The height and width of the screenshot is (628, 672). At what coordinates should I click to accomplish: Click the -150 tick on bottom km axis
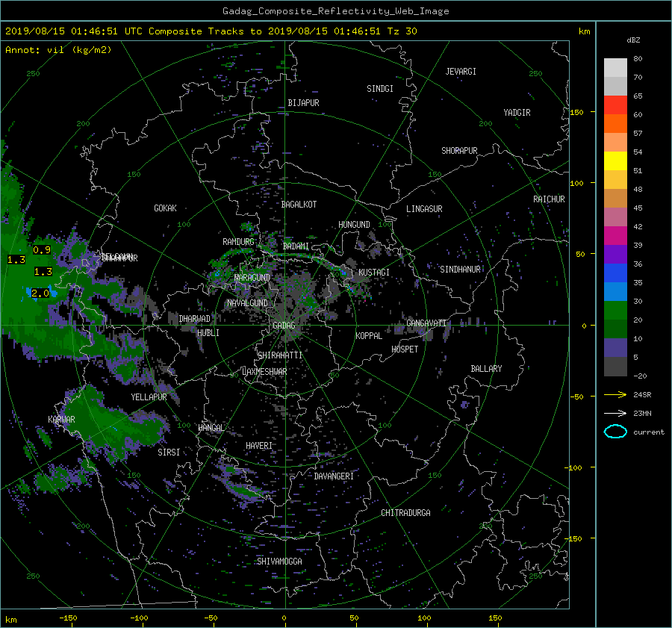click(x=68, y=618)
